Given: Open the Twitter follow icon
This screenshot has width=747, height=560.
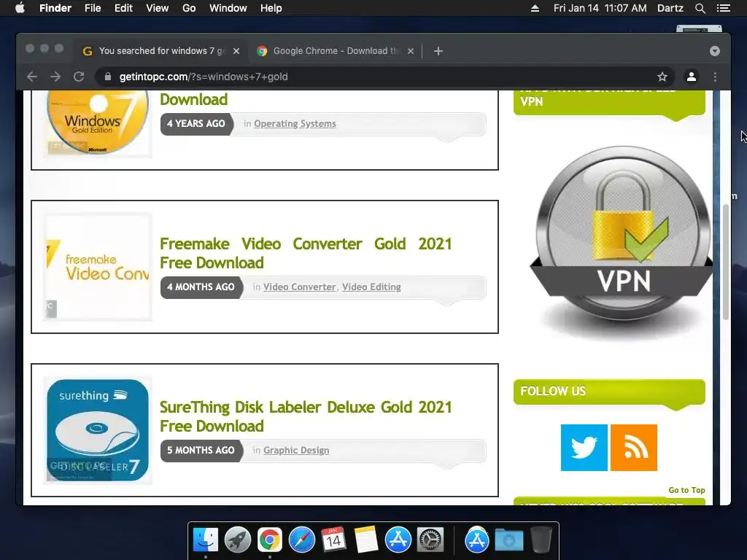Looking at the screenshot, I should tap(584, 448).
